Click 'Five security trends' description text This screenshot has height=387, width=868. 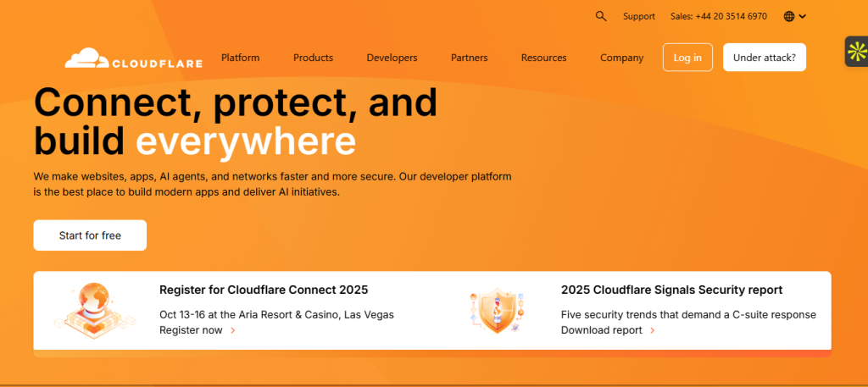pos(688,315)
